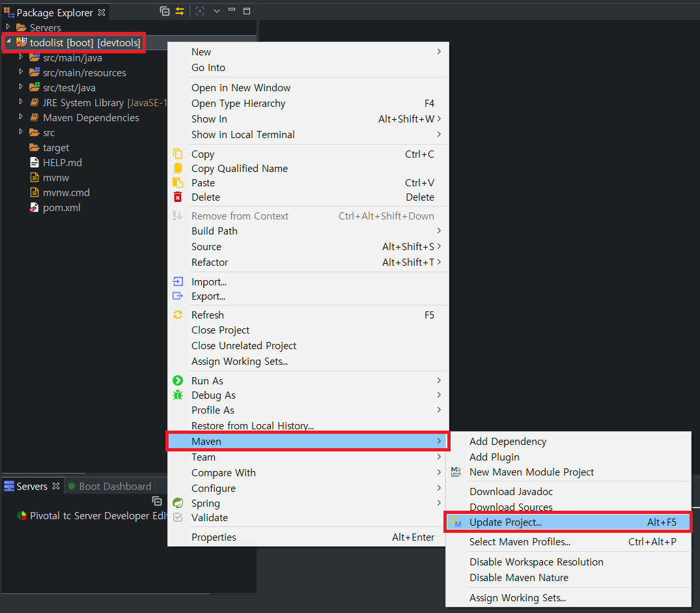Select mvnw file
Viewport: 700px width, 613px height.
tap(56, 178)
